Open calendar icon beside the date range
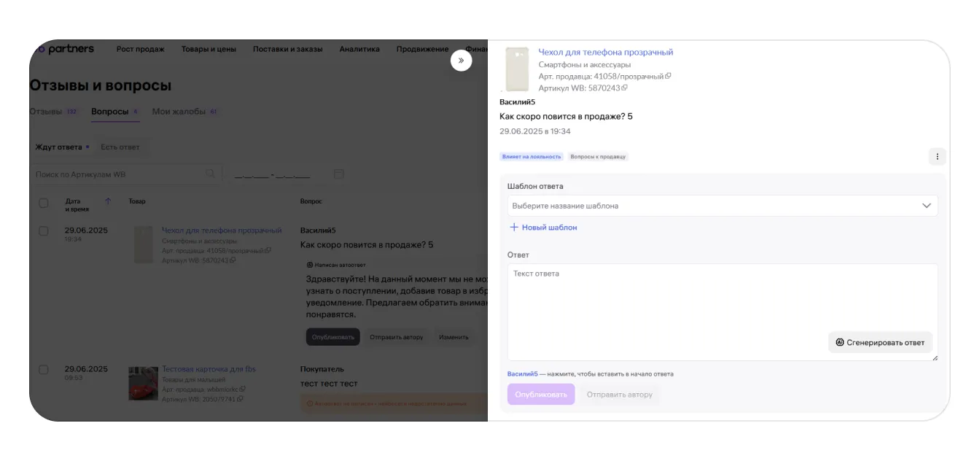The width and height of the screenshot is (980, 461). coord(338,174)
